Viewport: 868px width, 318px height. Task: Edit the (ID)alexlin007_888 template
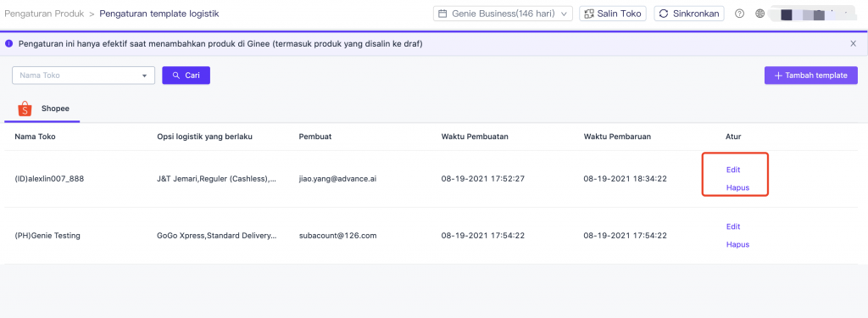tap(733, 170)
